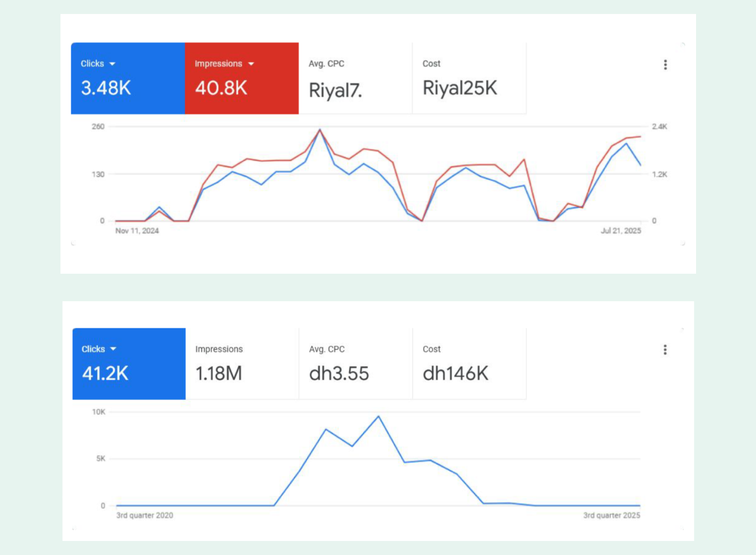The width and height of the screenshot is (756, 555).
Task: Click the Jul 21, 2025 end date label
Action: click(x=620, y=231)
